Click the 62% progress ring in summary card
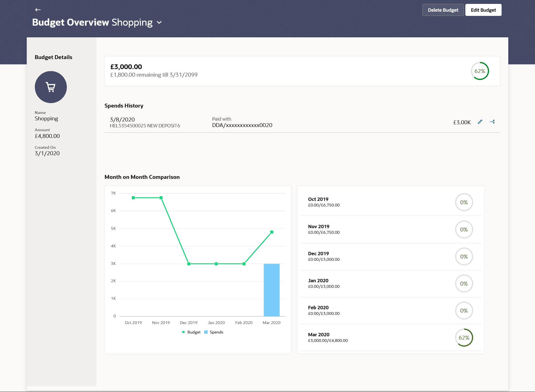 (480, 71)
